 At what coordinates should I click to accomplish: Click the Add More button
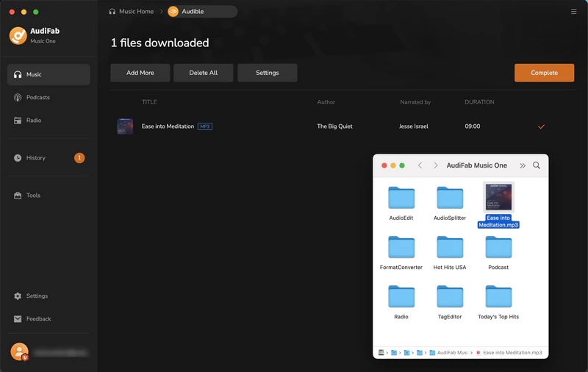pos(140,73)
